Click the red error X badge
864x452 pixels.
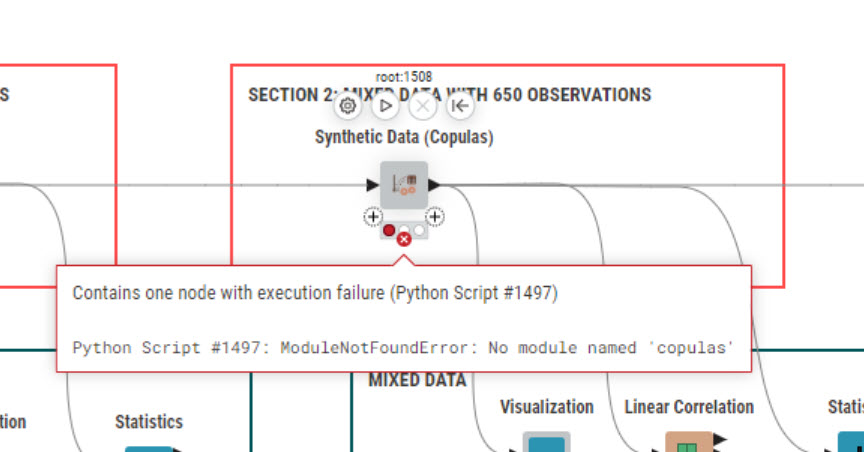[404, 239]
